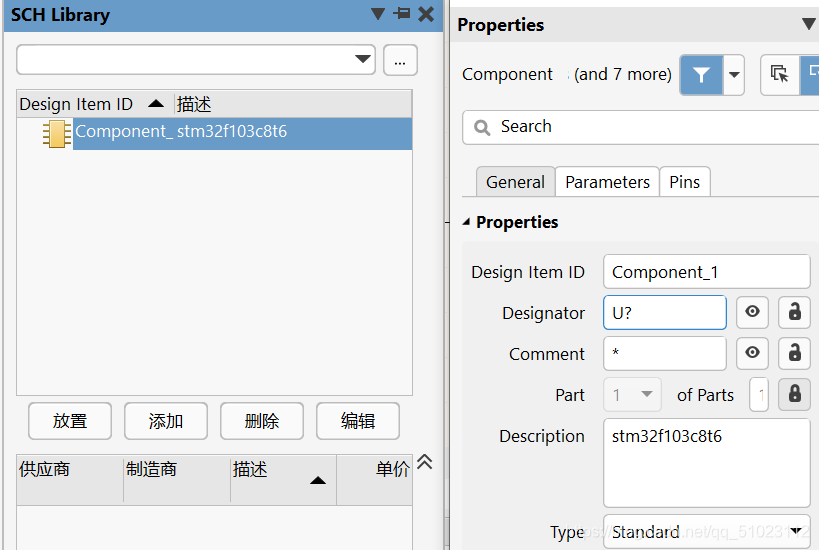The width and height of the screenshot is (819, 550).
Task: Click the 编辑 button
Action: point(358,421)
